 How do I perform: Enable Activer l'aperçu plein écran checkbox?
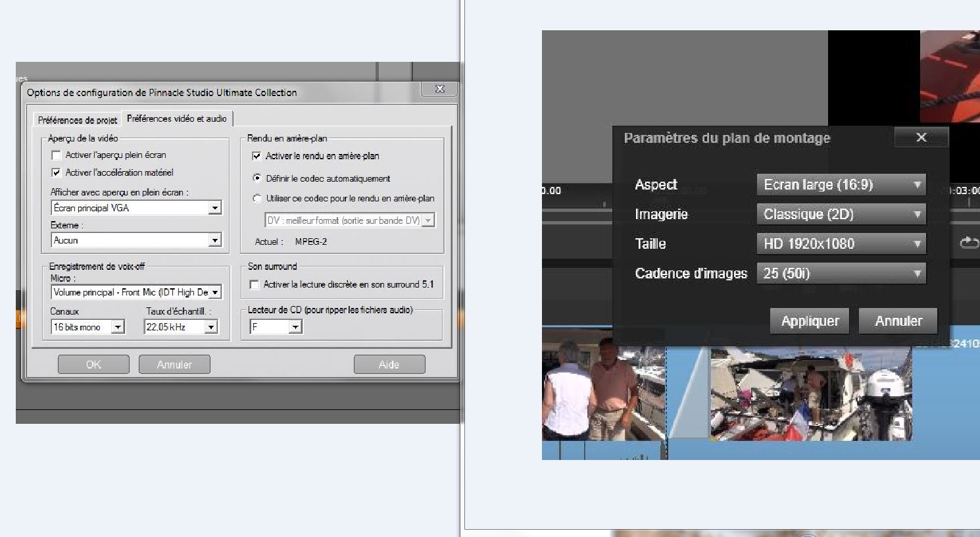tap(57, 155)
